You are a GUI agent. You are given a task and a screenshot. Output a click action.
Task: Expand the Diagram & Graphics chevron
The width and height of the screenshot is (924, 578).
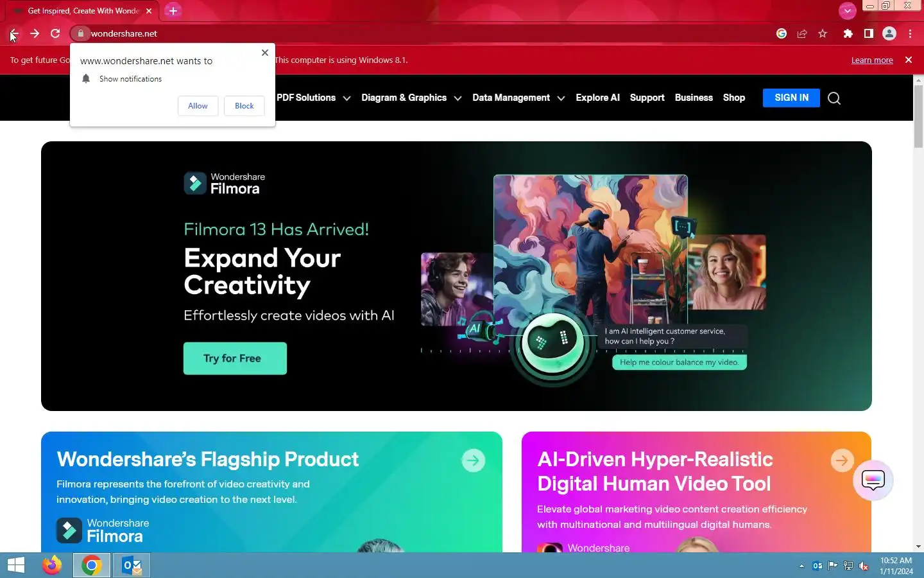[458, 98]
